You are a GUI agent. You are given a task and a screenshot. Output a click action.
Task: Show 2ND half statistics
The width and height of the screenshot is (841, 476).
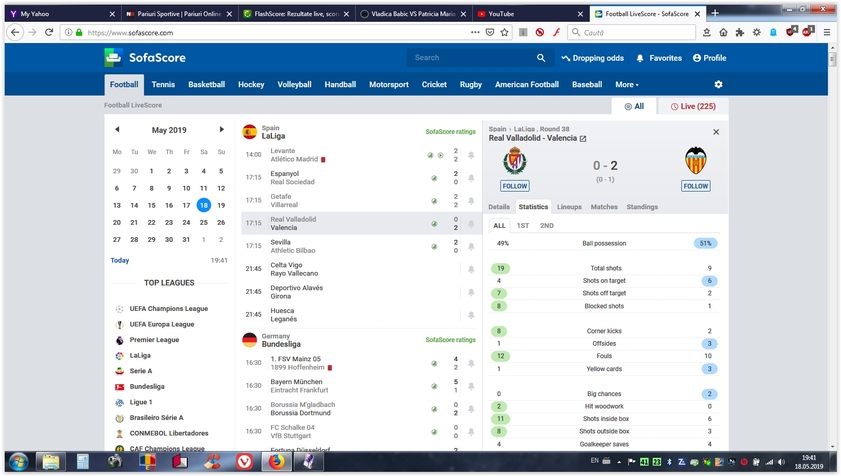tap(547, 225)
